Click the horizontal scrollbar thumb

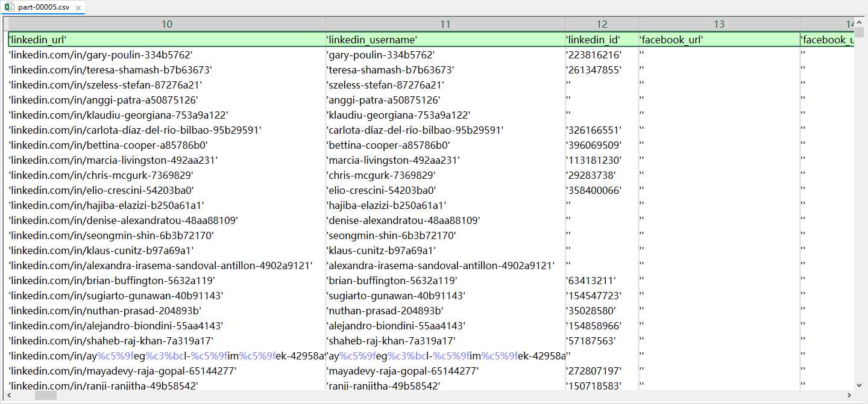click(x=45, y=396)
